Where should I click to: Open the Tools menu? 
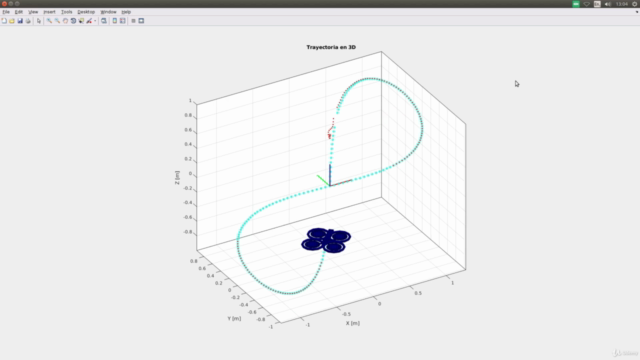coord(67,12)
